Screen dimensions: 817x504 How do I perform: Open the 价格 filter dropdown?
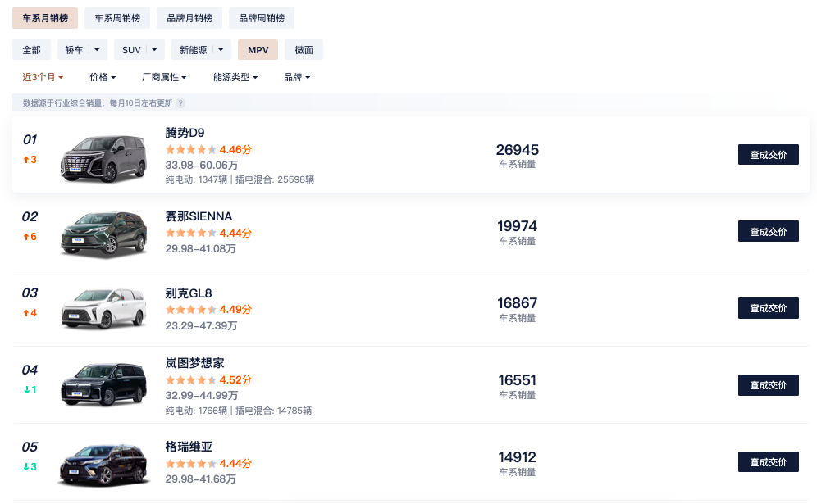pos(103,77)
